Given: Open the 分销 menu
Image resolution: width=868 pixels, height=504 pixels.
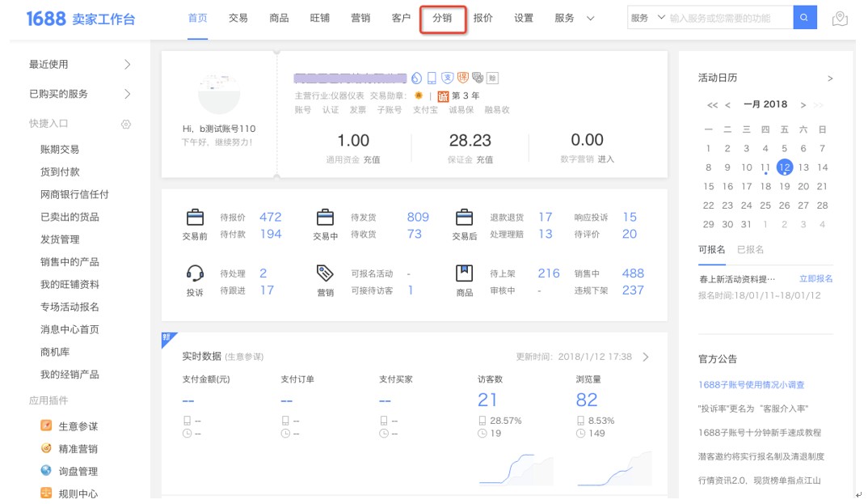Looking at the screenshot, I should (442, 19).
